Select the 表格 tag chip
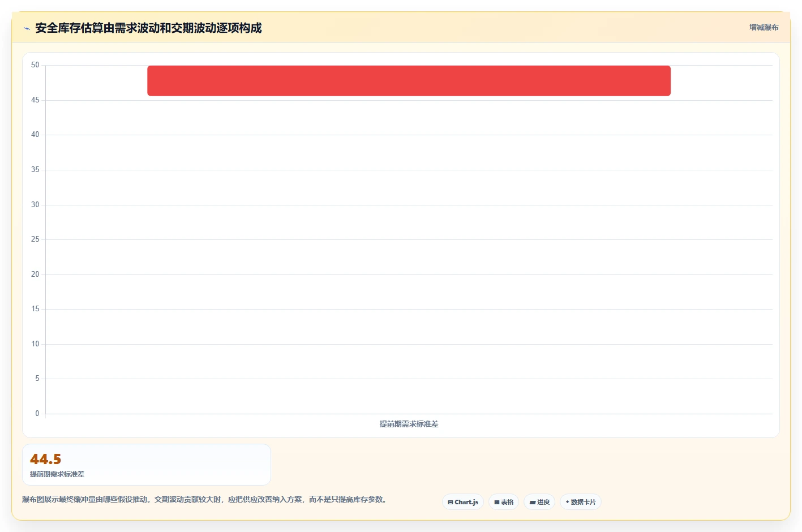Image resolution: width=802 pixels, height=532 pixels. coord(503,502)
